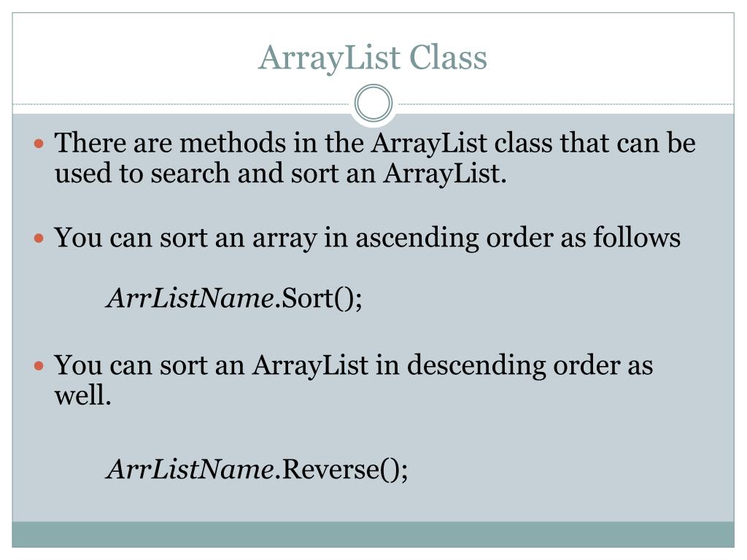Click the circle ornament under the title
The image size is (747, 560).
click(373, 103)
